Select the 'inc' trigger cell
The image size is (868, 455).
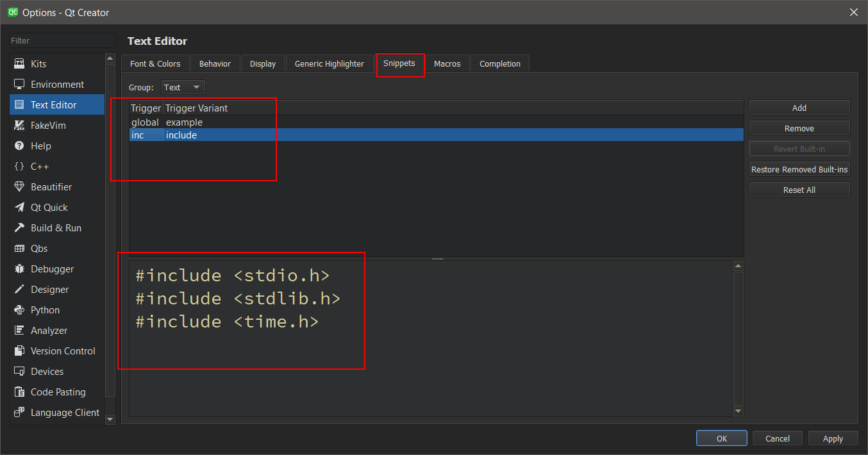(146, 135)
